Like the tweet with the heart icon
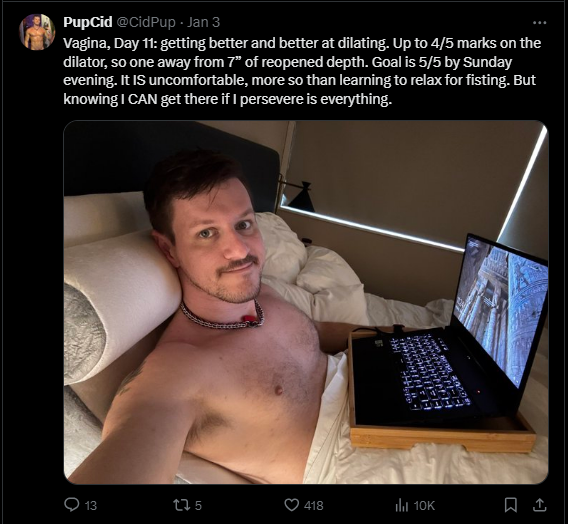 tap(292, 505)
